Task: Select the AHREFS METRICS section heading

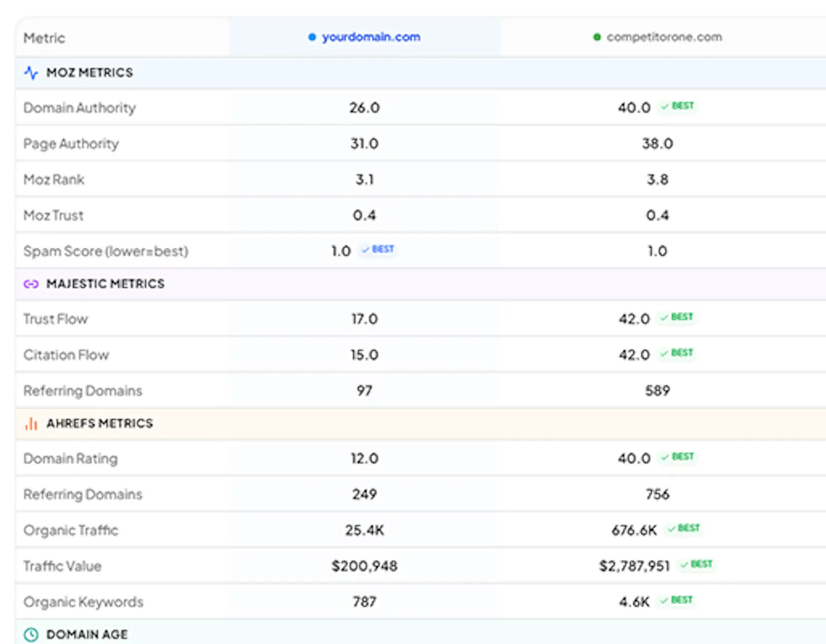Action: point(100,424)
